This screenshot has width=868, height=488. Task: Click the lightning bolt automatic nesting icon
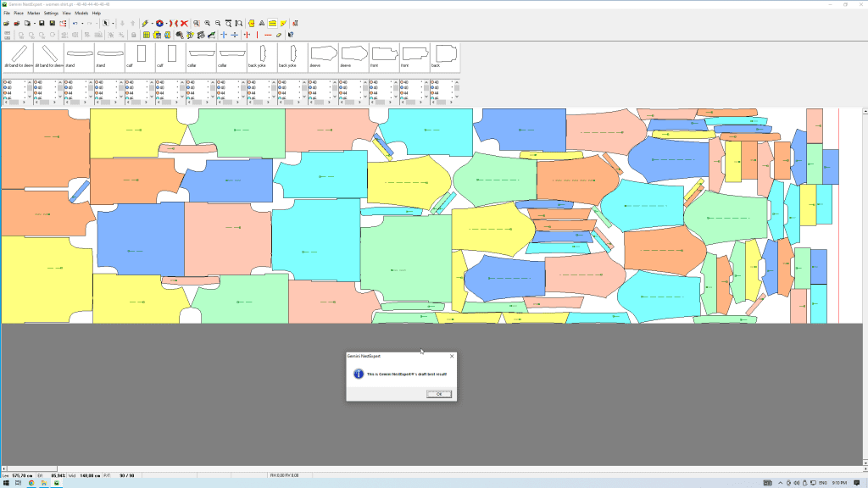pyautogui.click(x=145, y=23)
